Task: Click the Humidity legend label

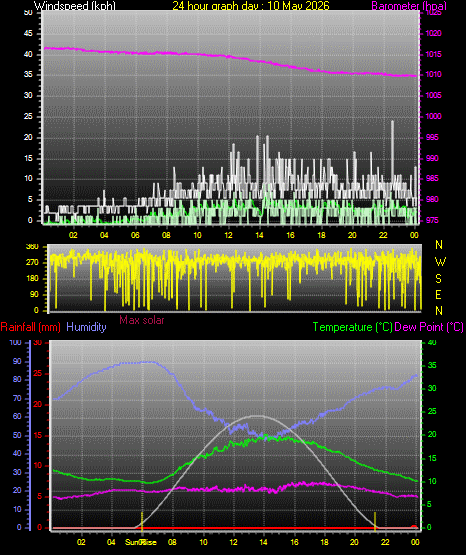Action: pos(86,327)
